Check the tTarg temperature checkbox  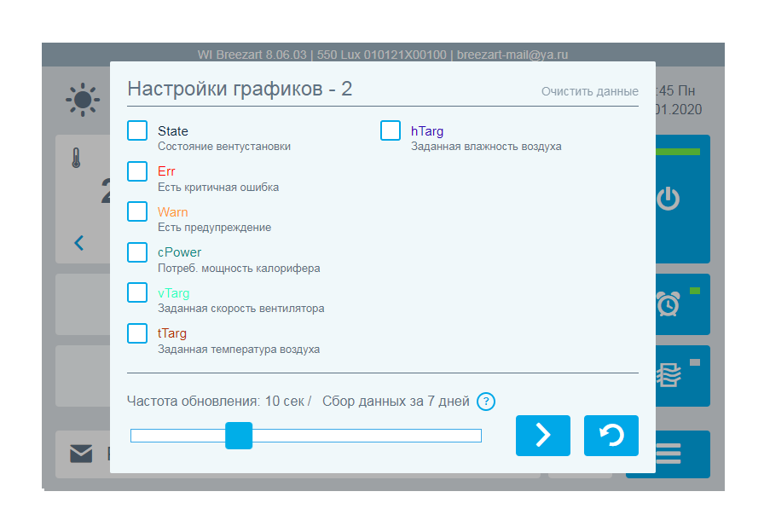pos(137,333)
